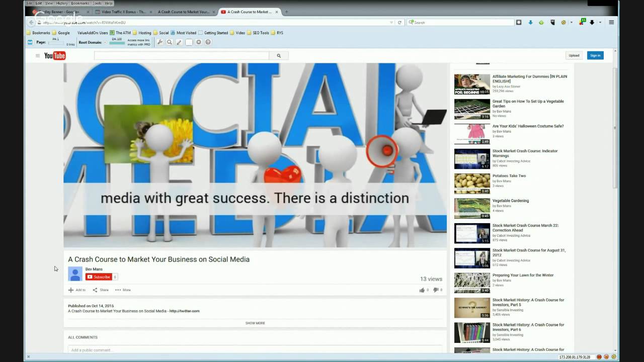Open the URL bar history dropdown
The width and height of the screenshot is (644, 362).
[391, 23]
